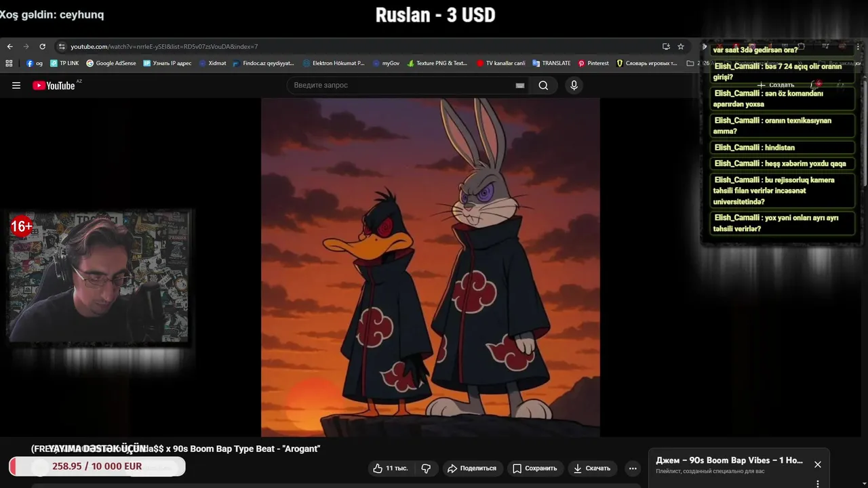Open site info icon beside the URL

(62, 47)
